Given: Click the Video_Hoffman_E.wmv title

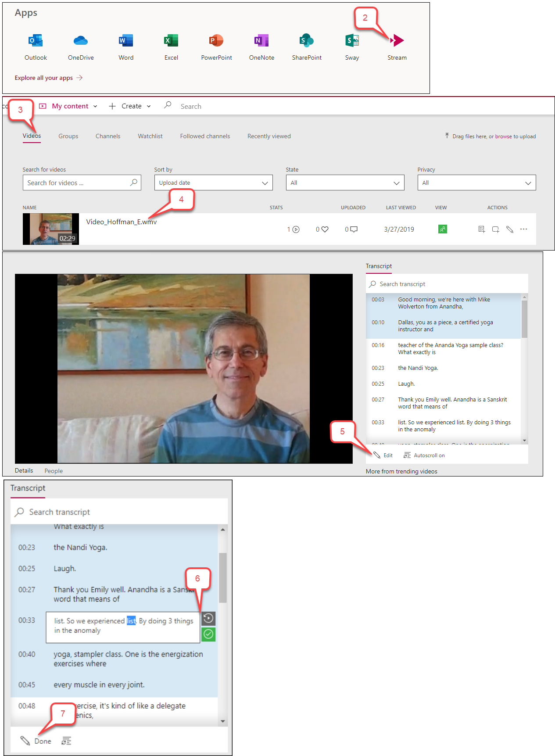Looking at the screenshot, I should tap(121, 222).
